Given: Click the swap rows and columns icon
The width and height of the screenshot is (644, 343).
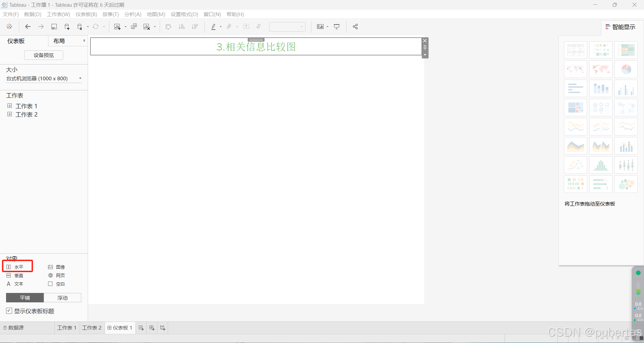Looking at the screenshot, I should pyautogui.click(x=168, y=27).
